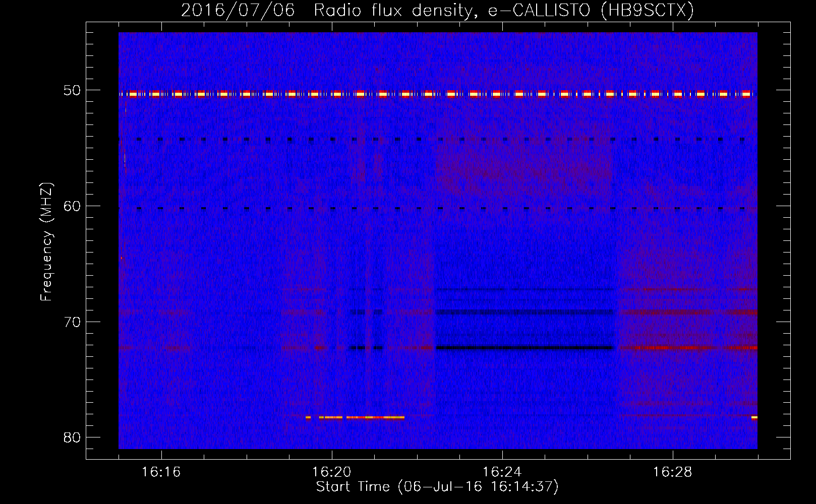This screenshot has width=816, height=504.
Task: Click the 16:28 time tick label
Action: coord(672,472)
